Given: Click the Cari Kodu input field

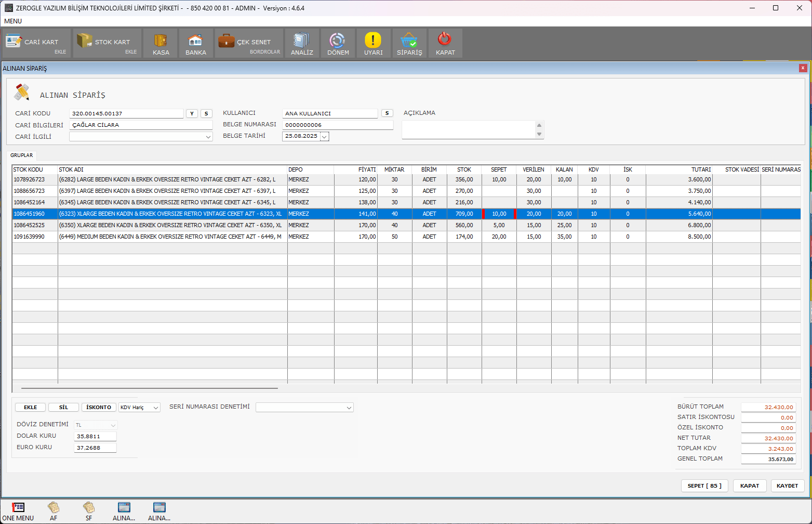Looking at the screenshot, I should (x=126, y=113).
